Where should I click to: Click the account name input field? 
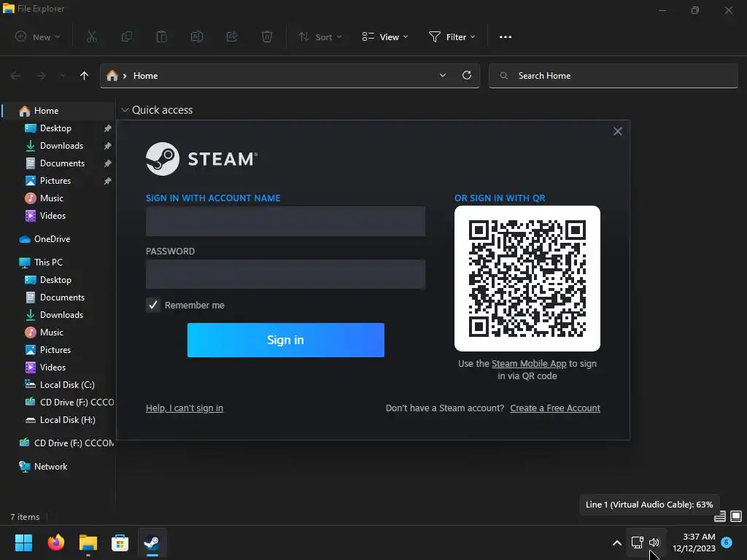tap(285, 221)
